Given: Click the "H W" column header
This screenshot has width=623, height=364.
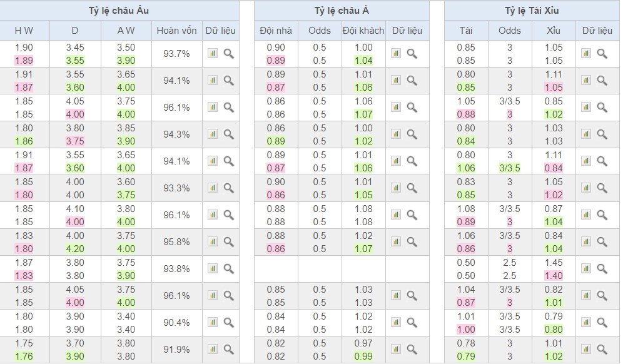Looking at the screenshot, I should [24, 31].
